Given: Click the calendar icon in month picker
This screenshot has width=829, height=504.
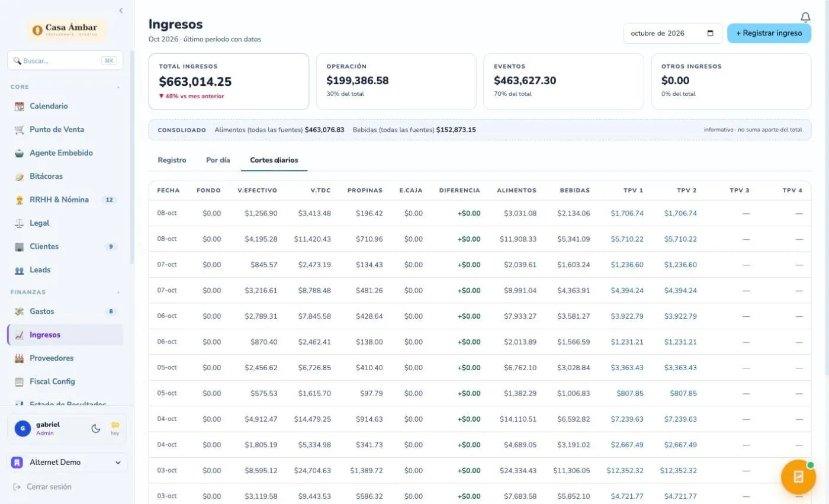Looking at the screenshot, I should (x=711, y=33).
